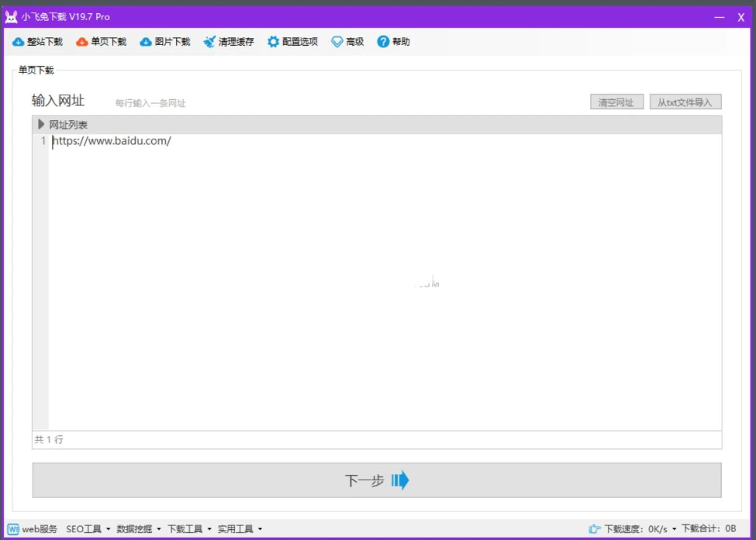
Task: Click the 从txt文件导入 button
Action: [x=685, y=102]
